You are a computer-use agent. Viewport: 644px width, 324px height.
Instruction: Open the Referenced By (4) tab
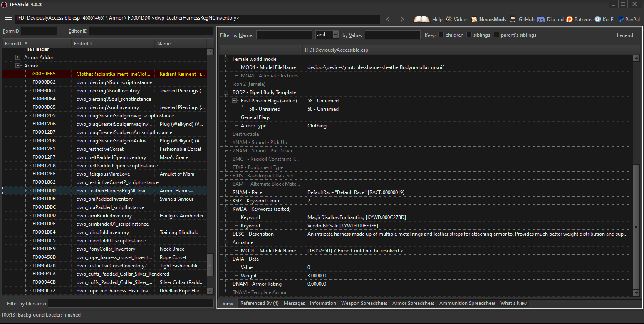(x=259, y=303)
